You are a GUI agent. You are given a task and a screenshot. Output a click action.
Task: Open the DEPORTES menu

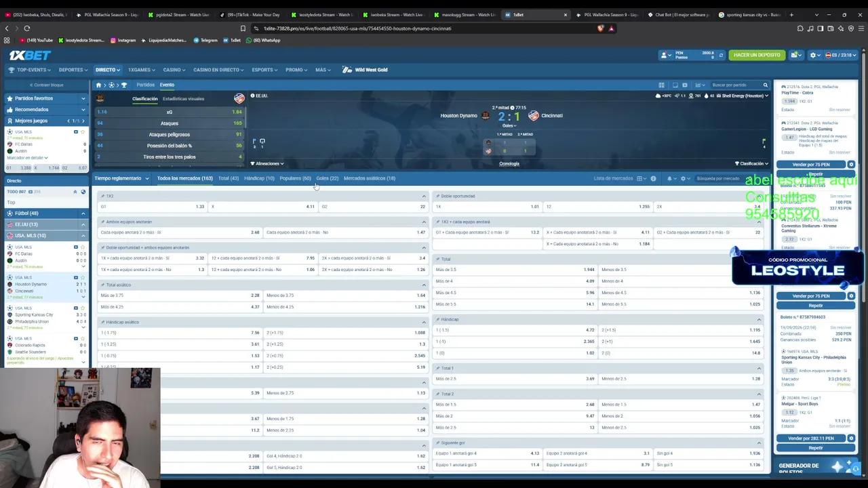point(73,70)
